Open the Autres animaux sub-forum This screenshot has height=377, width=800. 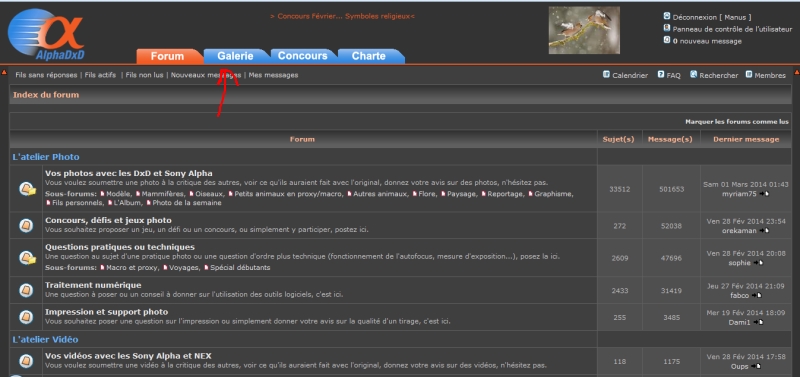pos(381,194)
